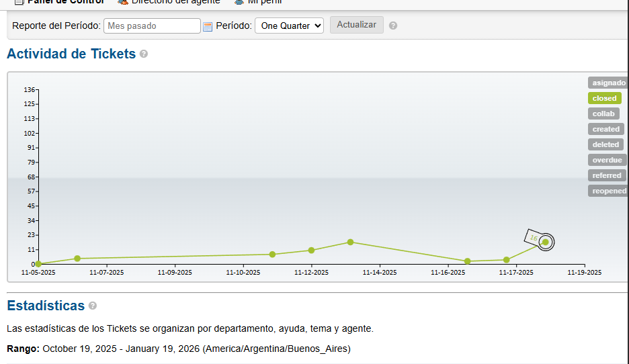Toggle the asignado series in legend
The width and height of the screenshot is (629, 364).
click(x=608, y=83)
